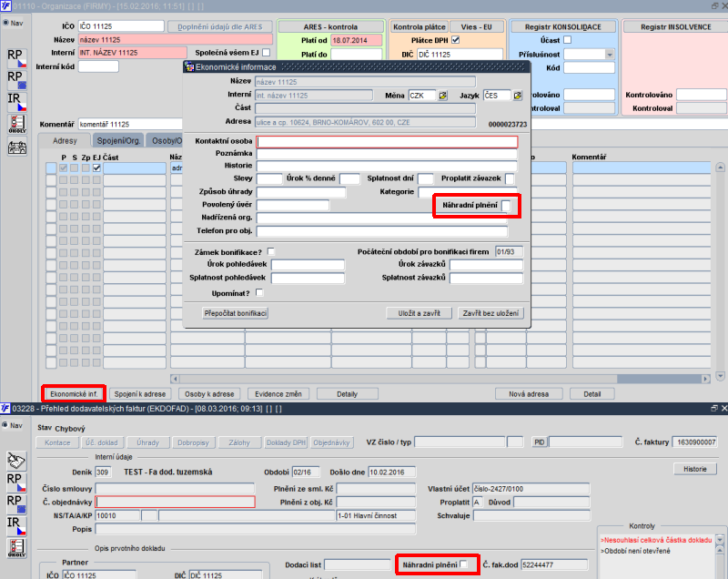Open the Měna lookup icon next to CZK
The width and height of the screenshot is (728, 579).
point(442,96)
